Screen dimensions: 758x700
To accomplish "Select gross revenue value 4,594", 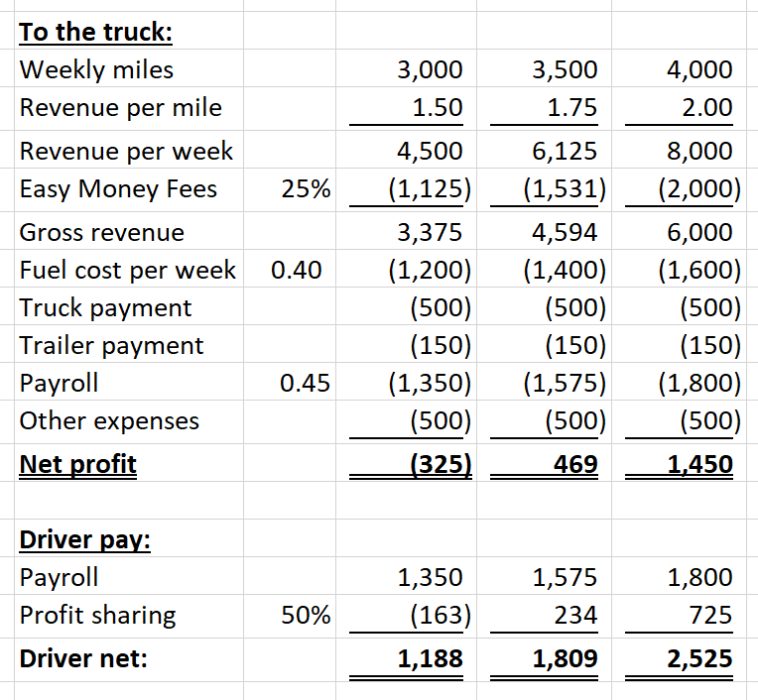I will (x=565, y=232).
